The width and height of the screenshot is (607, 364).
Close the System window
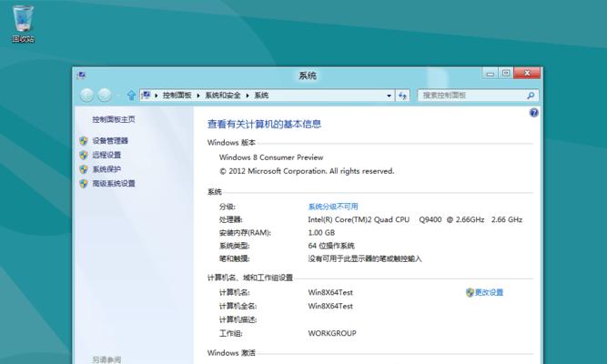click(527, 73)
